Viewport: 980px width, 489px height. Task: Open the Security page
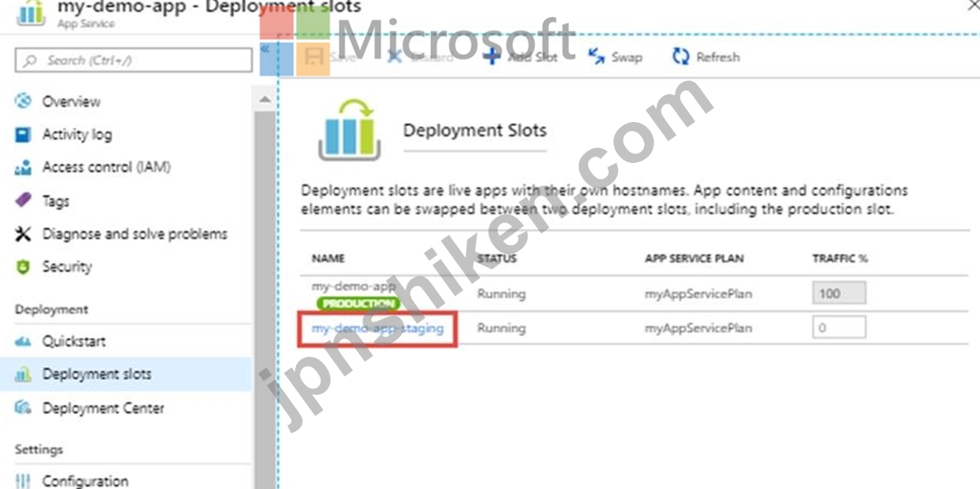[67, 267]
